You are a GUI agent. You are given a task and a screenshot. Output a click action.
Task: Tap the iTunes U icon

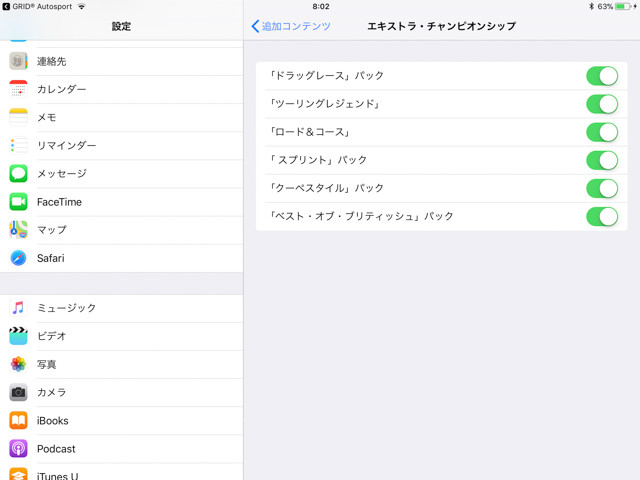[x=18, y=474]
